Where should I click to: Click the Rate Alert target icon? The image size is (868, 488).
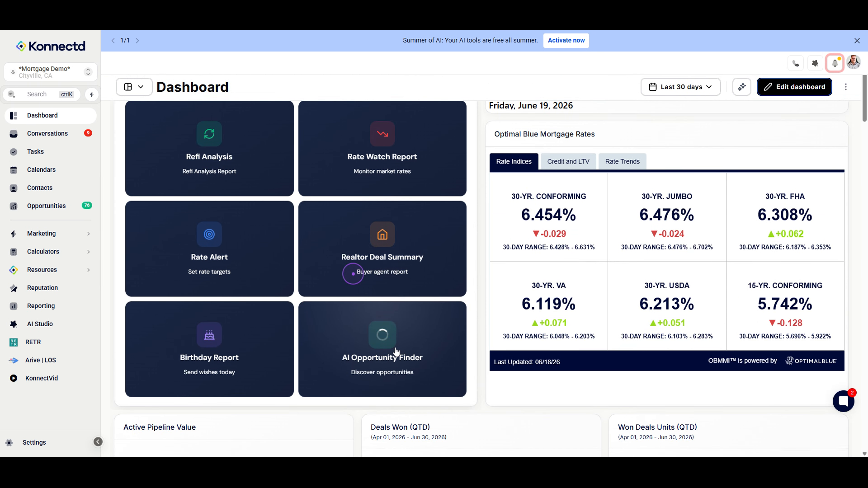coord(209,234)
